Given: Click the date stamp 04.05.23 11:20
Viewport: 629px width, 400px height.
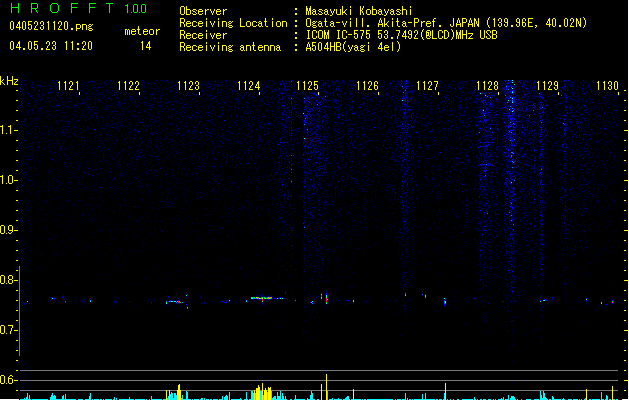Looking at the screenshot, I should [x=51, y=46].
